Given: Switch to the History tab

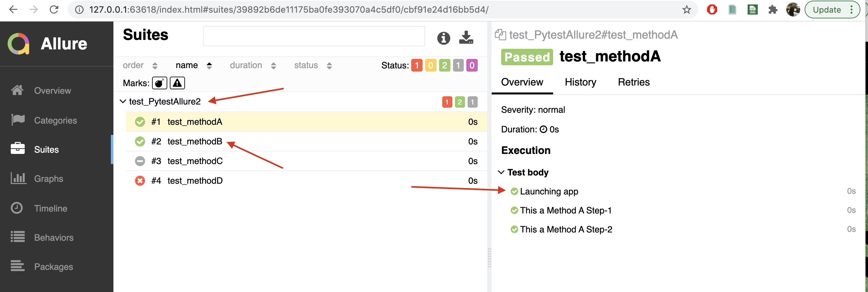Looking at the screenshot, I should click(580, 82).
